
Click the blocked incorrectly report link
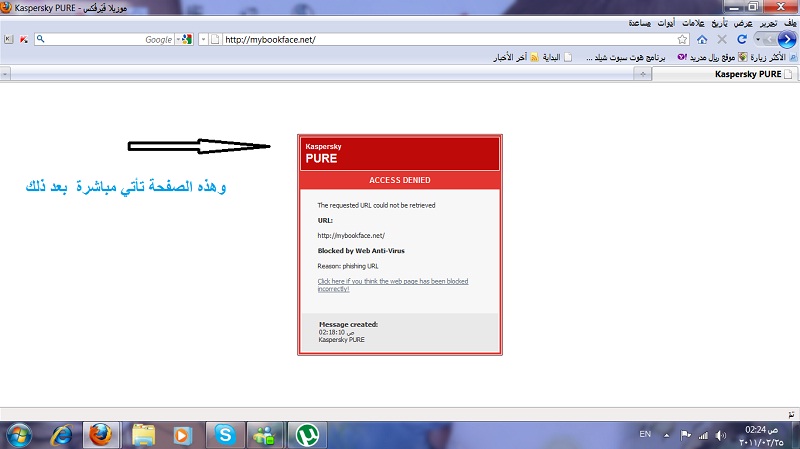coord(392,285)
